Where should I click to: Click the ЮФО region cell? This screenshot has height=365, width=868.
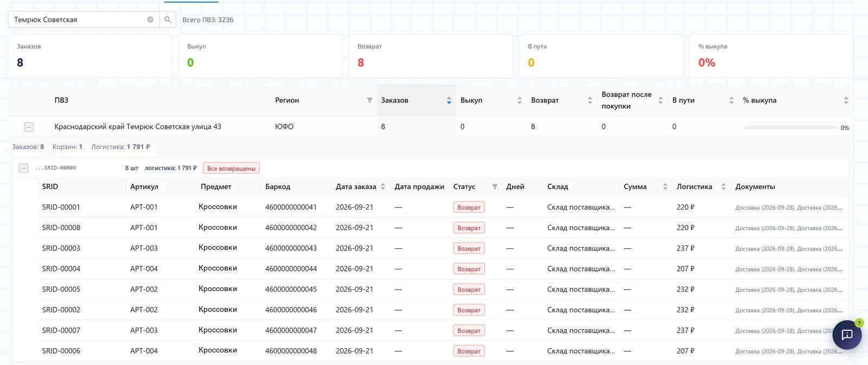point(284,127)
